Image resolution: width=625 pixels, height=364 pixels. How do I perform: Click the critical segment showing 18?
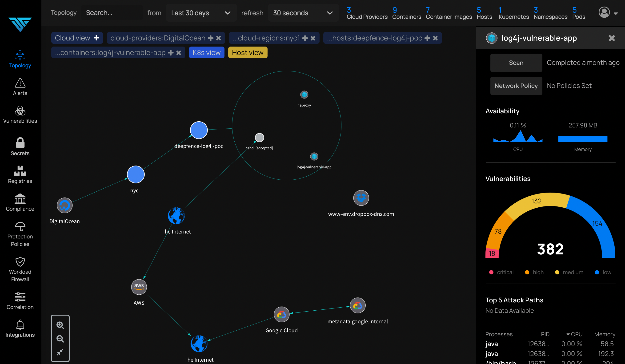point(492,253)
